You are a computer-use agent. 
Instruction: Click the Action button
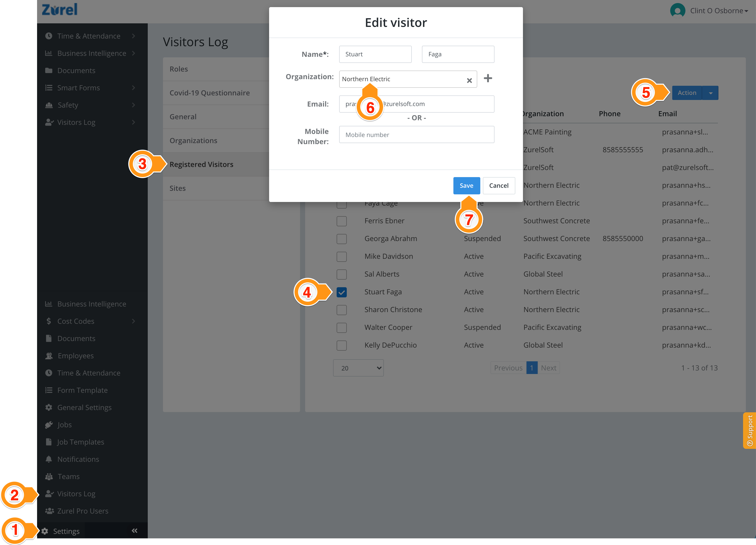coord(687,93)
